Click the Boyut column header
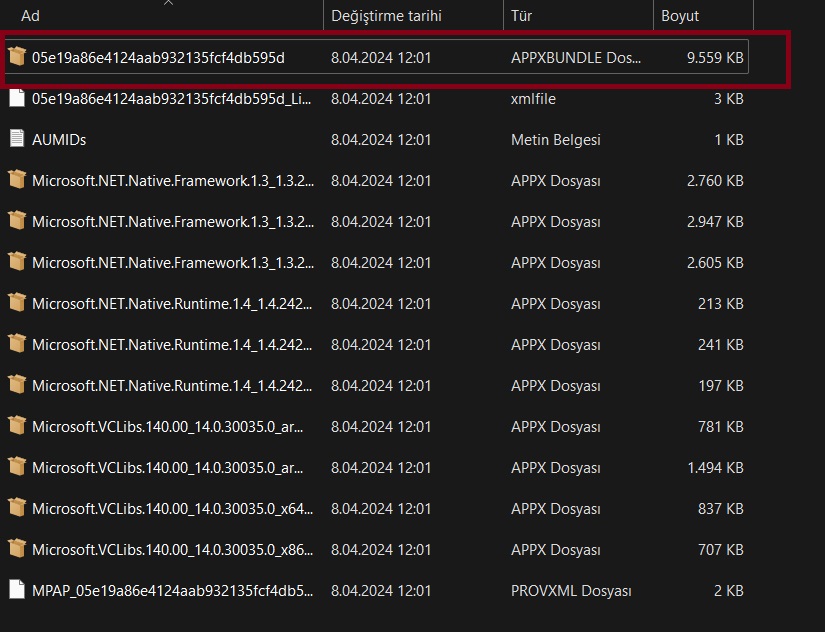 pos(680,16)
